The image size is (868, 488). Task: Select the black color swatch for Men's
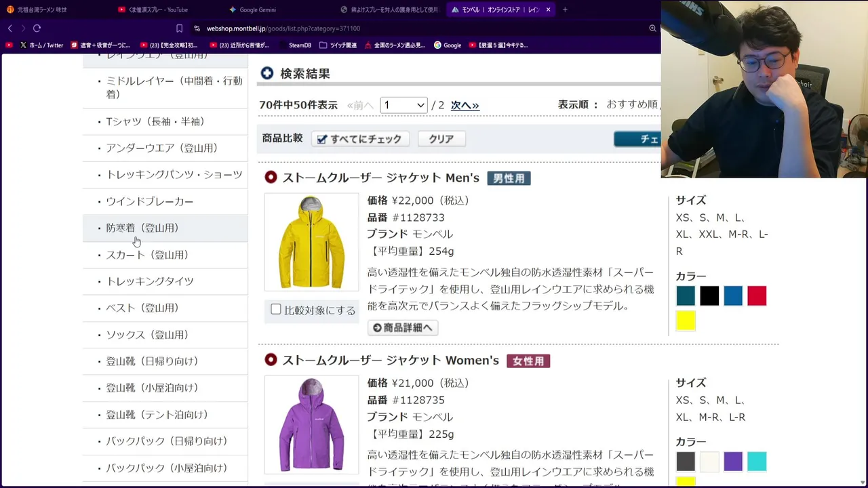tap(709, 296)
